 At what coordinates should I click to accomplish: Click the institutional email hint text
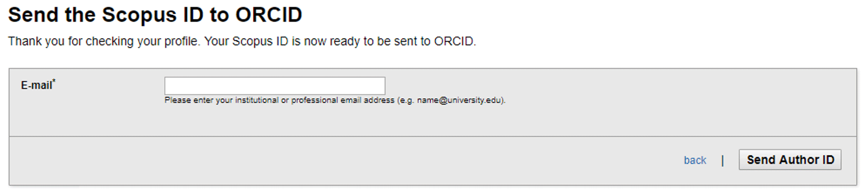coord(335,100)
